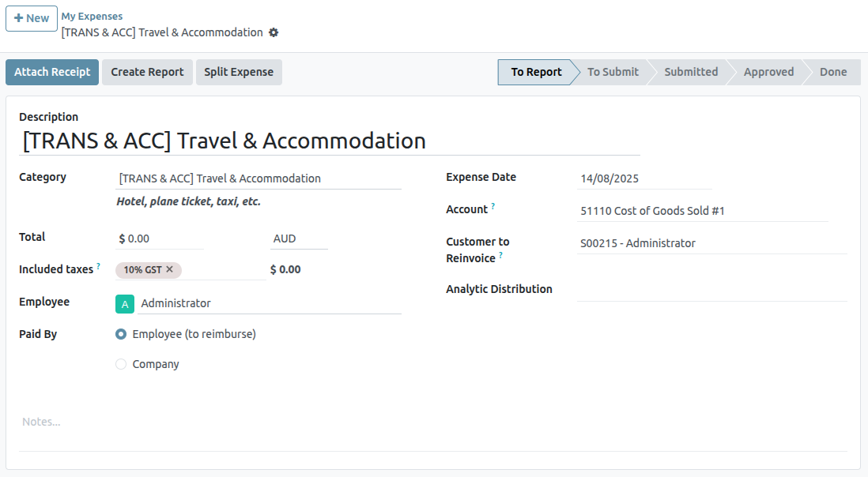Screen dimensions: 868x477
Task: Click the To Submit status stage
Action: (613, 72)
